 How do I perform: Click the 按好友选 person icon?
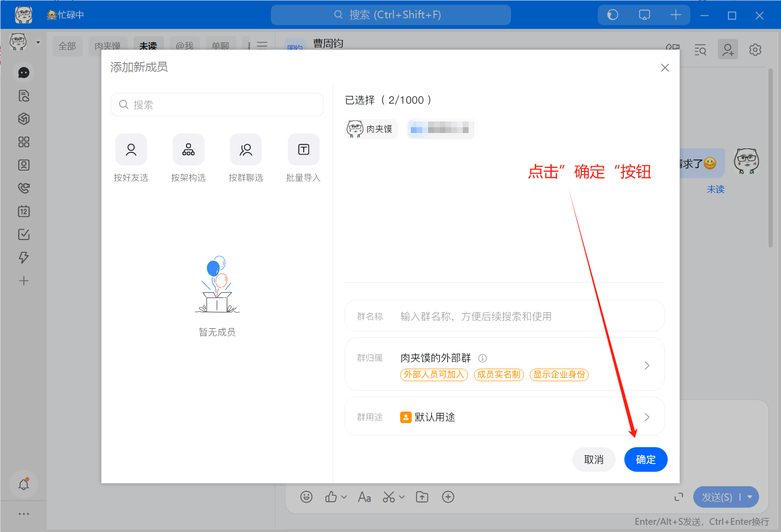click(131, 150)
